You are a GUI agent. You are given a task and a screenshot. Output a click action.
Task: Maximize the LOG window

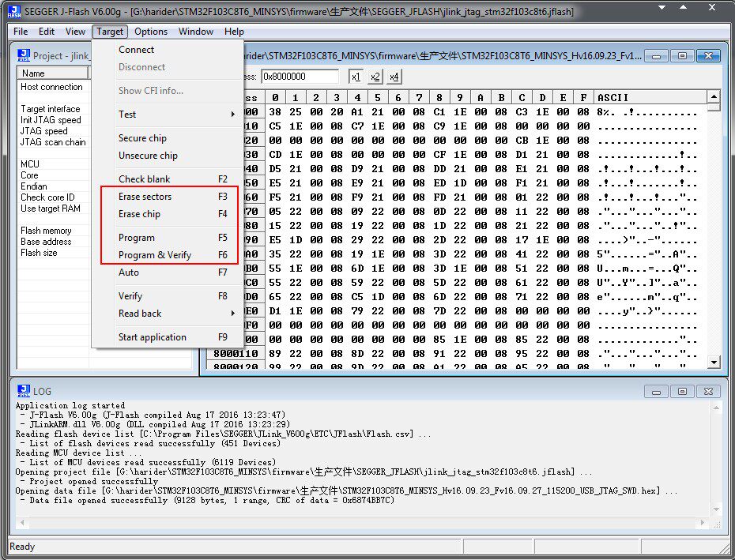click(683, 391)
